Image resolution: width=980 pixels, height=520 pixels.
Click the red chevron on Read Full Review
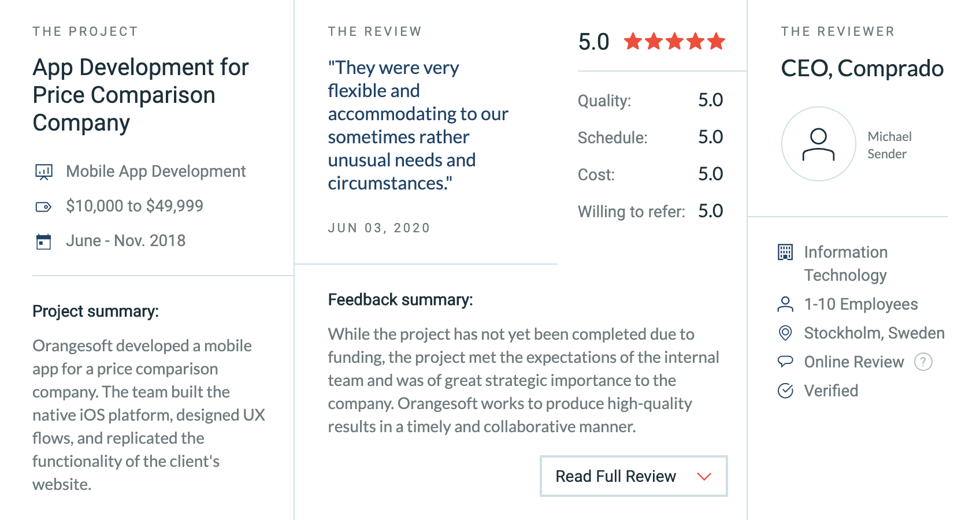click(x=704, y=477)
